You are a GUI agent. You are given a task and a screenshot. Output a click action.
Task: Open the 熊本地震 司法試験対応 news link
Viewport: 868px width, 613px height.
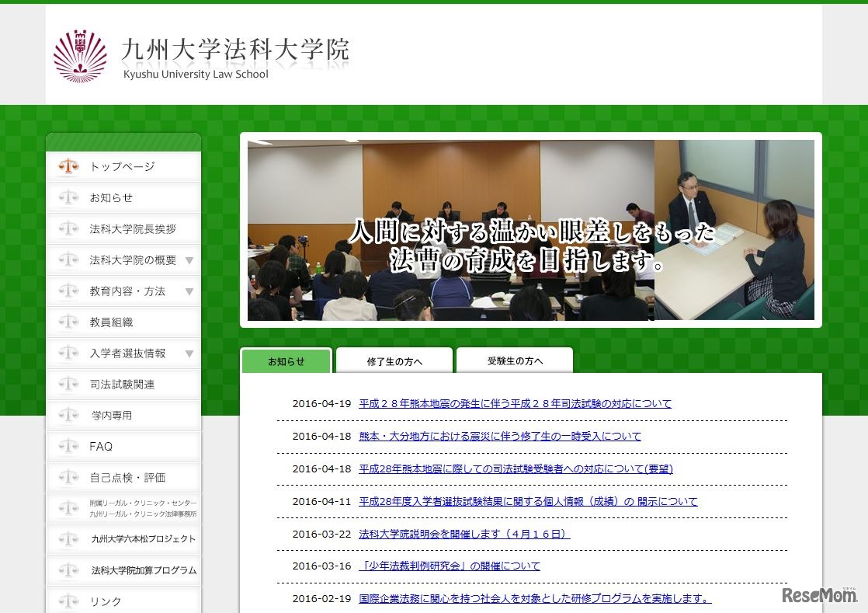515,403
